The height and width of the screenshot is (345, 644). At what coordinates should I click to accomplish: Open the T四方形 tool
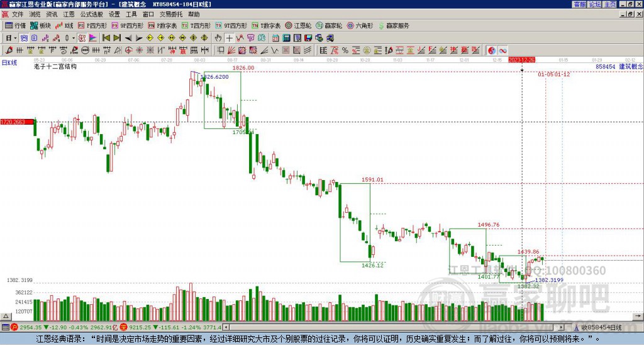pos(196,25)
